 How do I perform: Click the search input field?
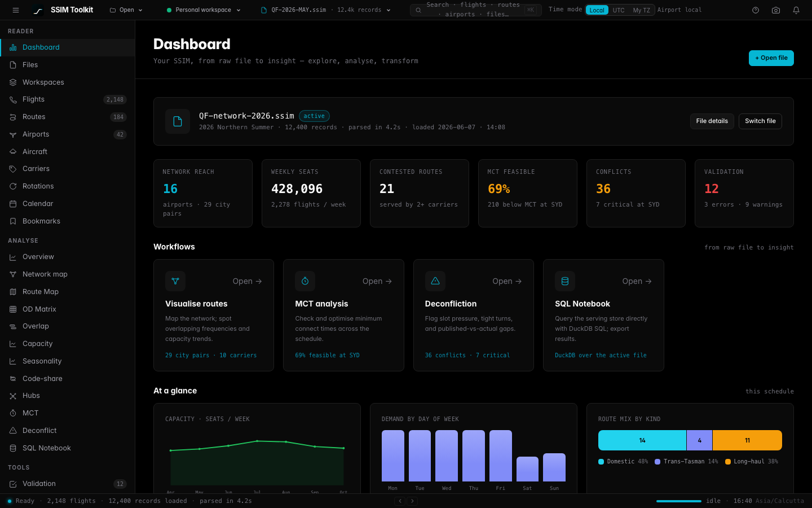tap(476, 10)
